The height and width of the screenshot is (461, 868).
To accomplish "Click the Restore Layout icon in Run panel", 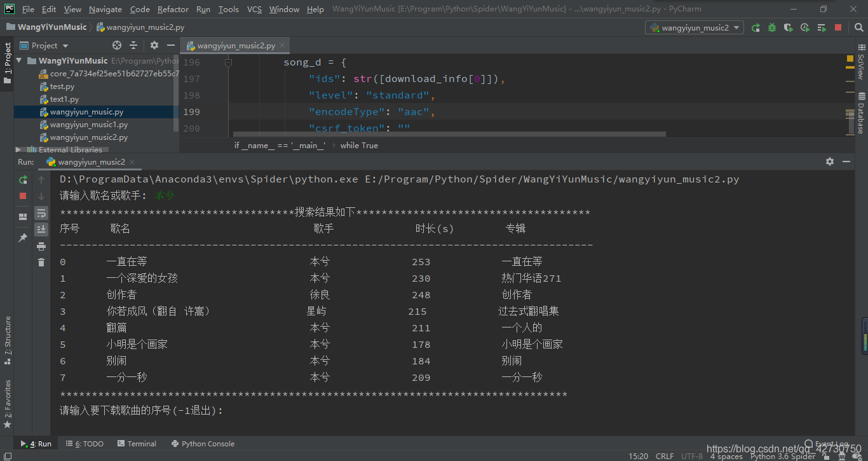I will (23, 216).
